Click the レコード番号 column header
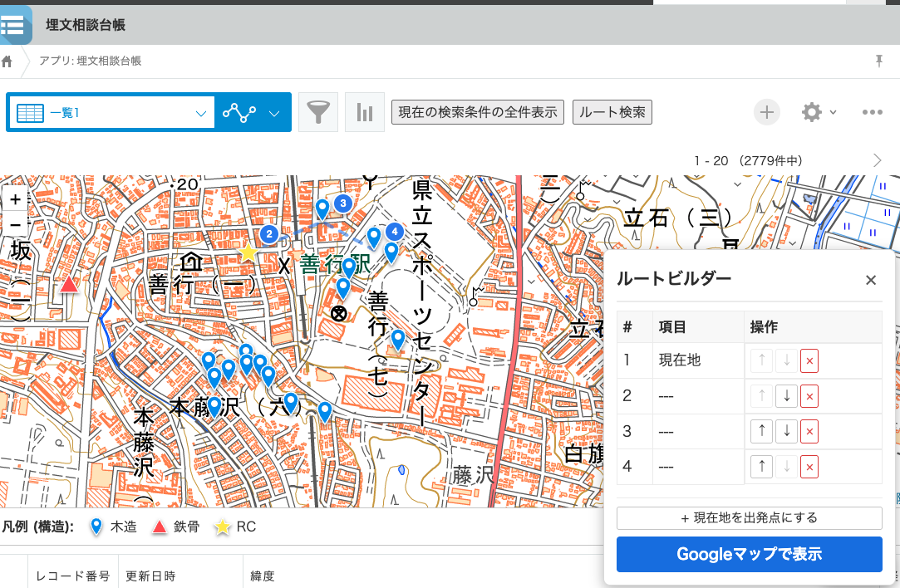The image size is (900, 588). click(x=73, y=576)
